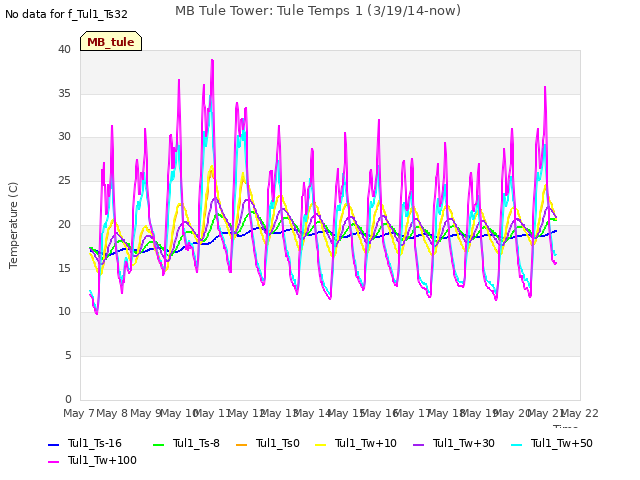This screenshot has width=640, height=480.
Task: Click the Temperature (C) axis label
Action: click(x=13, y=225)
